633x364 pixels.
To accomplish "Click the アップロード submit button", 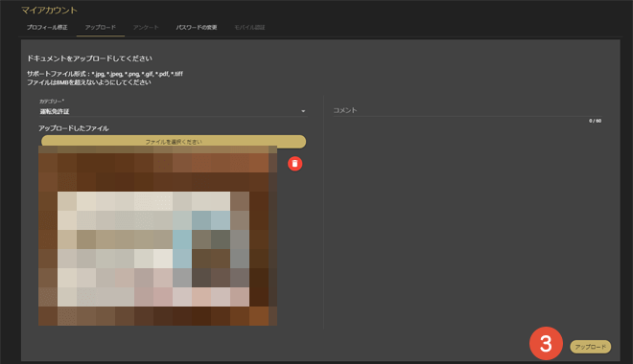I will point(590,347).
